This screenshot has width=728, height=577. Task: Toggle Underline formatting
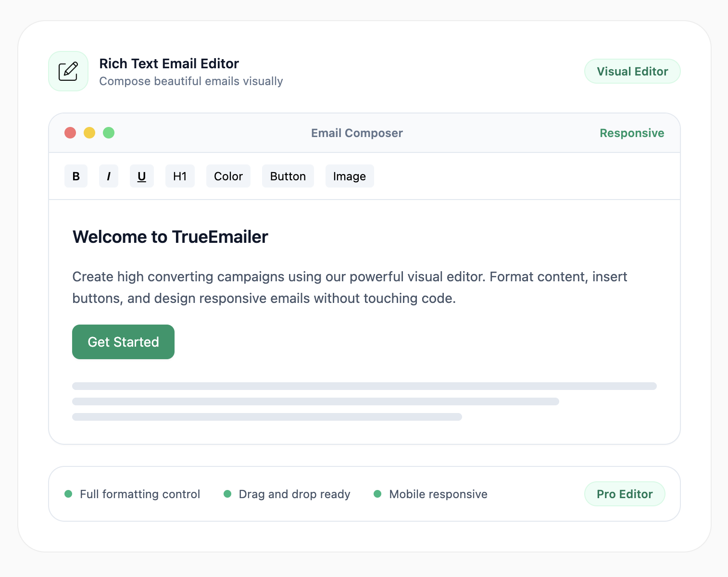pos(141,176)
